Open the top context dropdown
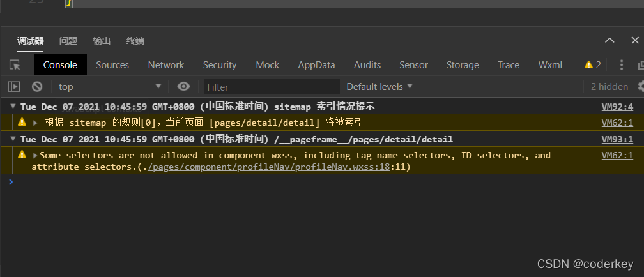 [x=110, y=87]
